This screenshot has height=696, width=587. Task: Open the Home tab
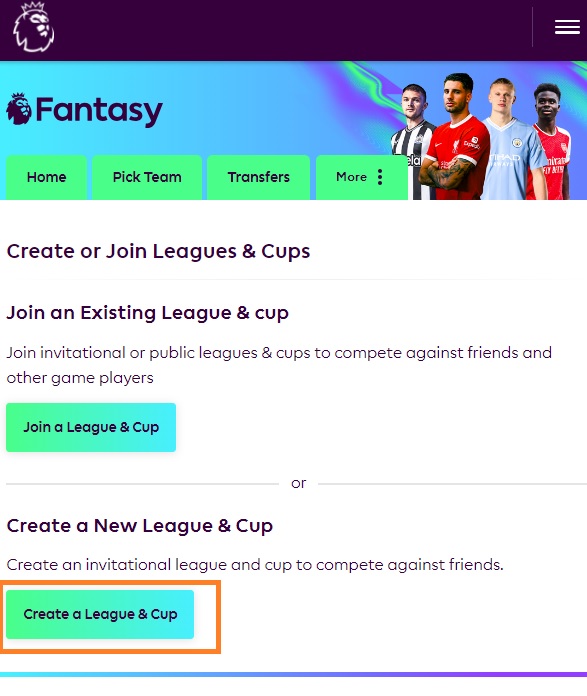point(46,177)
